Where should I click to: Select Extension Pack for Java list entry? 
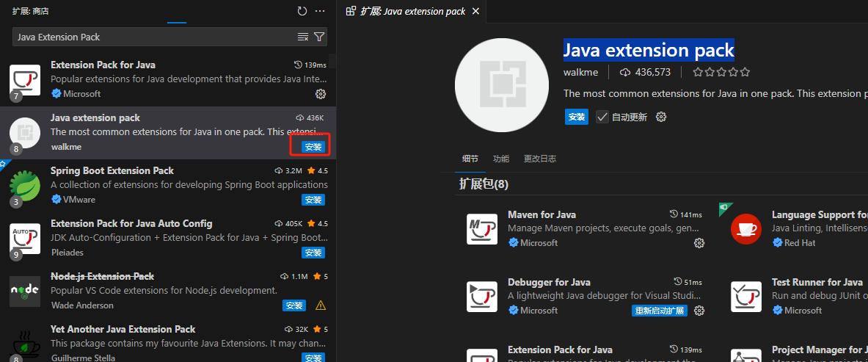tap(168, 80)
